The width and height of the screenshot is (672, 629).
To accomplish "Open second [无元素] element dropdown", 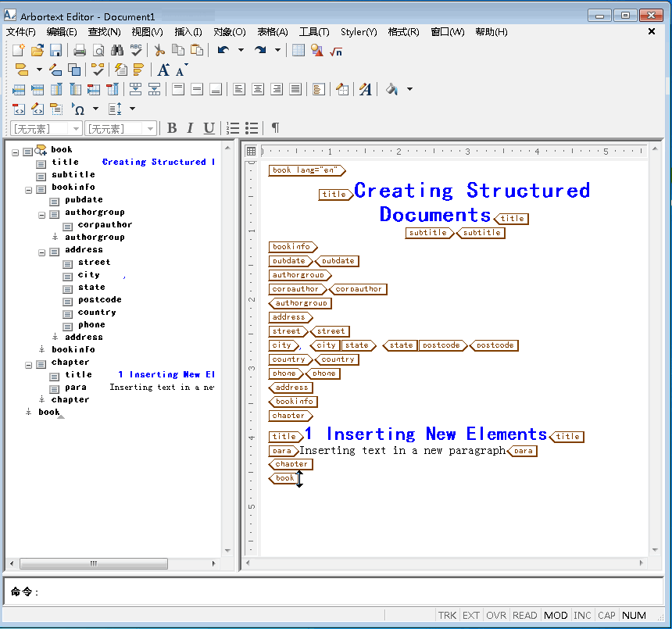I will [x=150, y=129].
